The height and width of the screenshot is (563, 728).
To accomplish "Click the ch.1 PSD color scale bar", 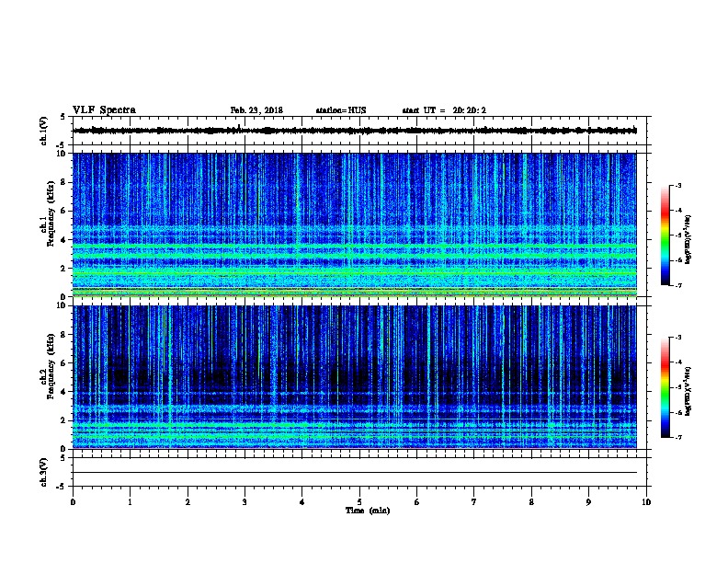I will (665, 236).
